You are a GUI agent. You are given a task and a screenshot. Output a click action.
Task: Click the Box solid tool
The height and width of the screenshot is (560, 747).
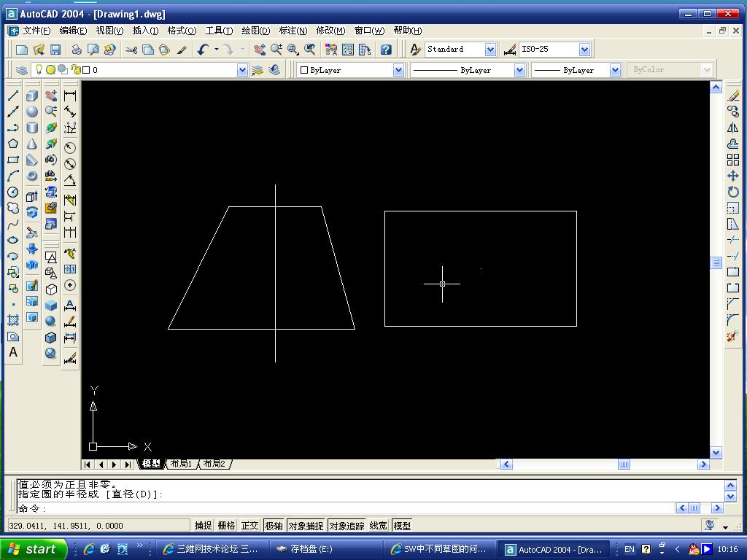pyautogui.click(x=32, y=96)
